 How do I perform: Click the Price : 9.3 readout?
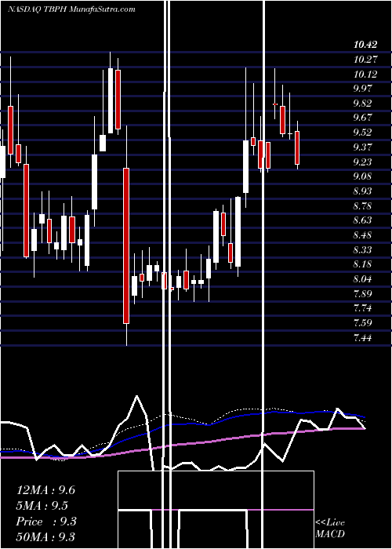point(46,522)
